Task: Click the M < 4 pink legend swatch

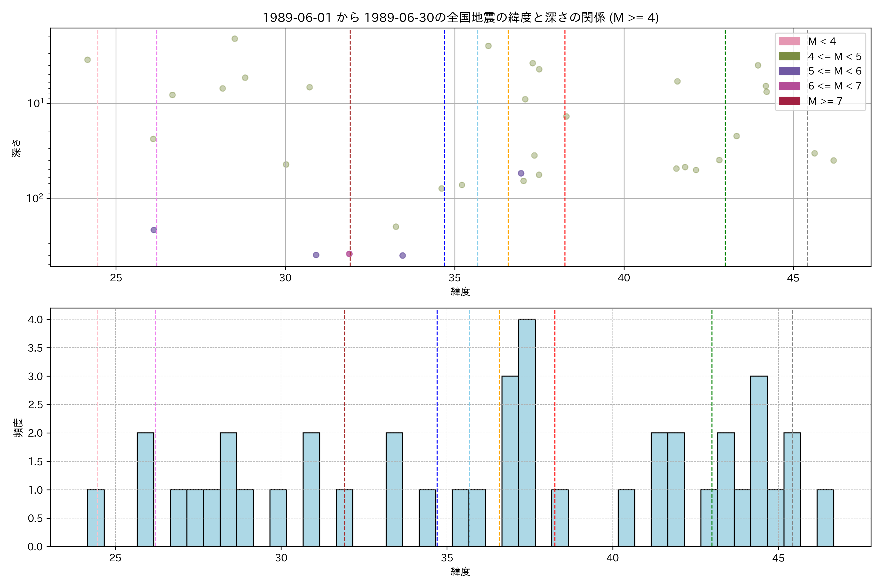Action: pos(789,41)
